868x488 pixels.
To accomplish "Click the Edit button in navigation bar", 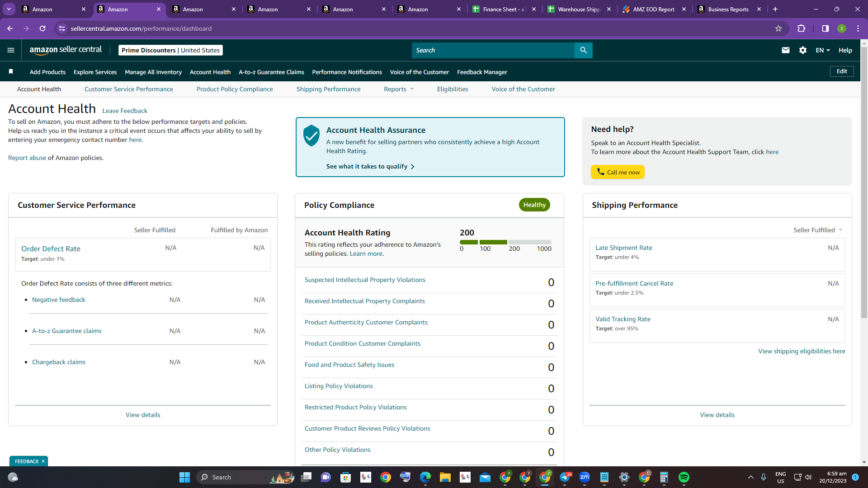I will click(842, 71).
